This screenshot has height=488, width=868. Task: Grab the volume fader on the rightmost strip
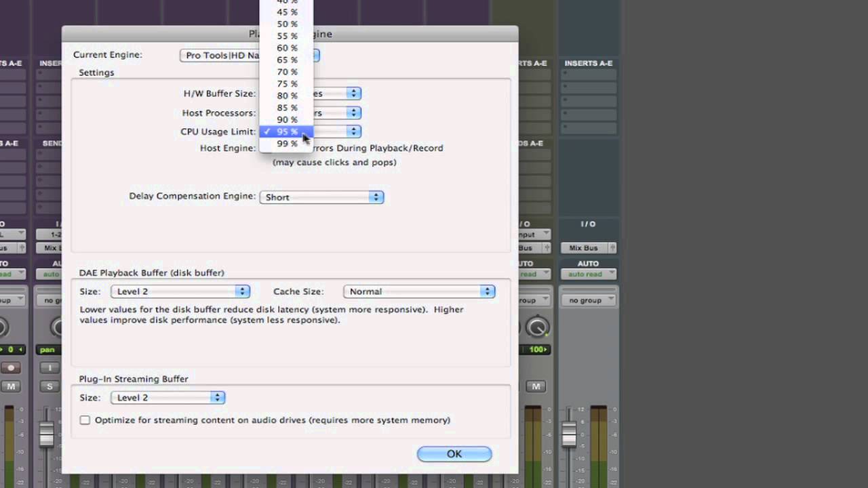click(569, 433)
